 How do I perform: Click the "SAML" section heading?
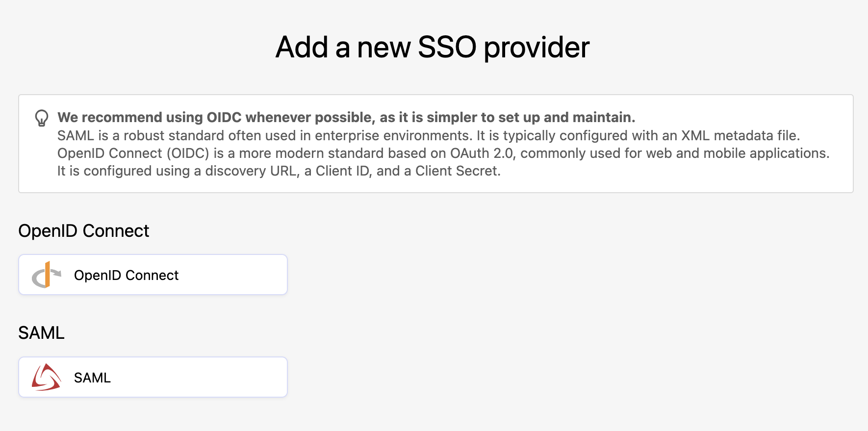click(41, 333)
